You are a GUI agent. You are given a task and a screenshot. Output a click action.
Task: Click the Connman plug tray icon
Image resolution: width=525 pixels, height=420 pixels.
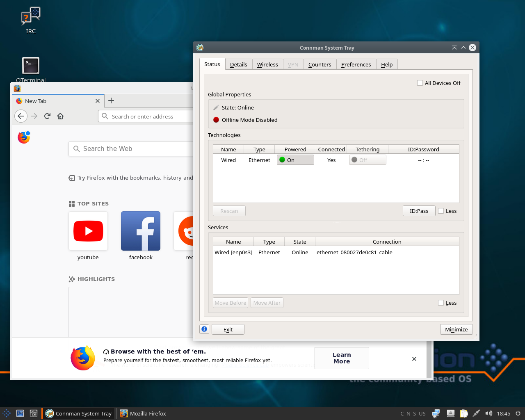click(x=476, y=413)
